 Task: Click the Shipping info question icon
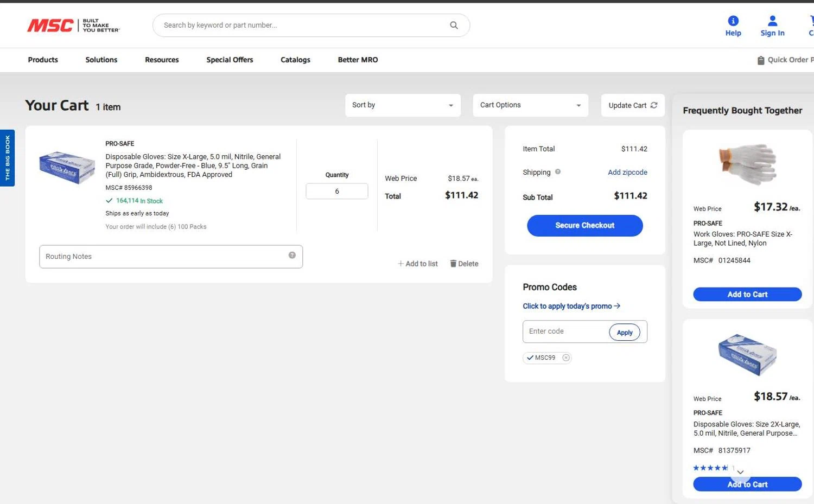[x=558, y=172]
